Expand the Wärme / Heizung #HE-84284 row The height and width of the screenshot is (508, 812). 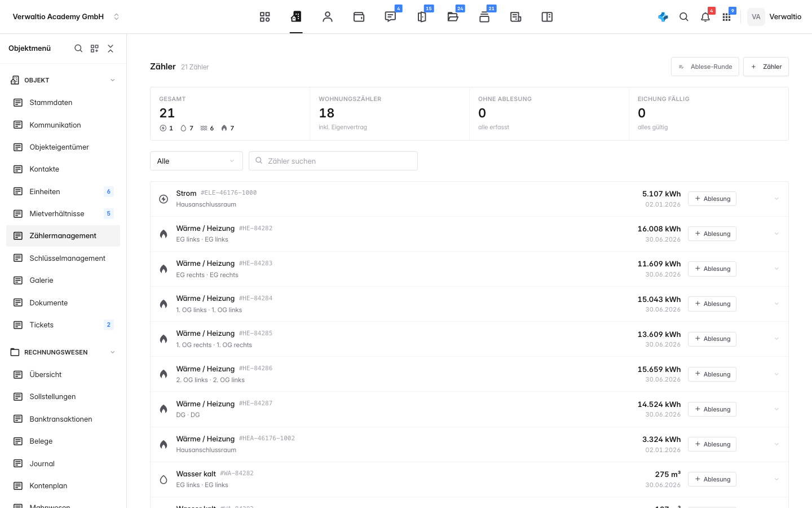(x=776, y=304)
